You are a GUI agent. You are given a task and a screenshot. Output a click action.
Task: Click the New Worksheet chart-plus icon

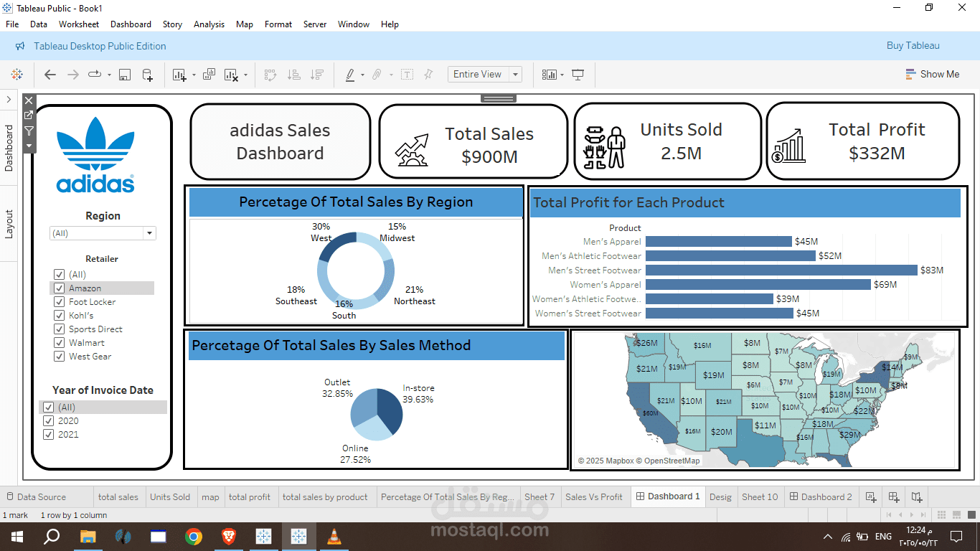[179, 75]
